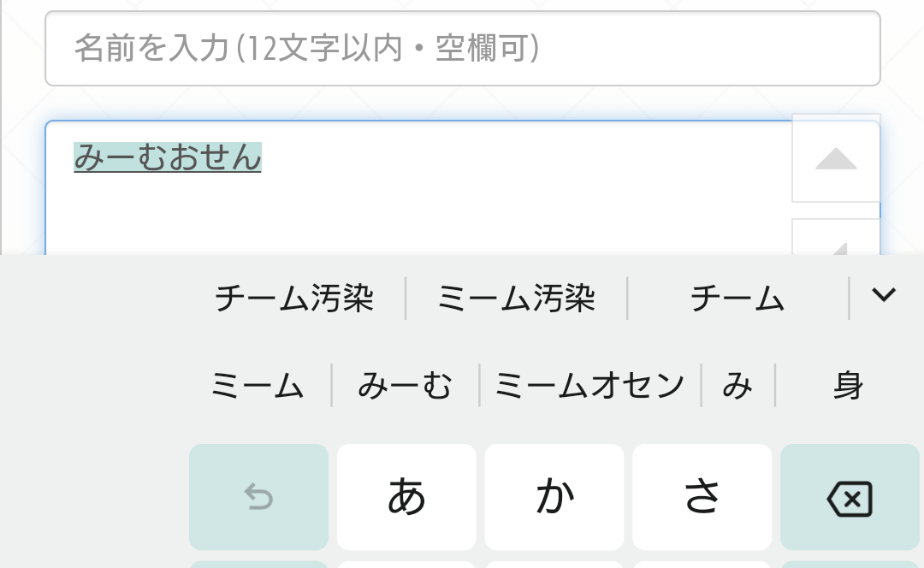Pick the ミームオセン katakana candidate
The image size is (924, 568).
coord(589,386)
